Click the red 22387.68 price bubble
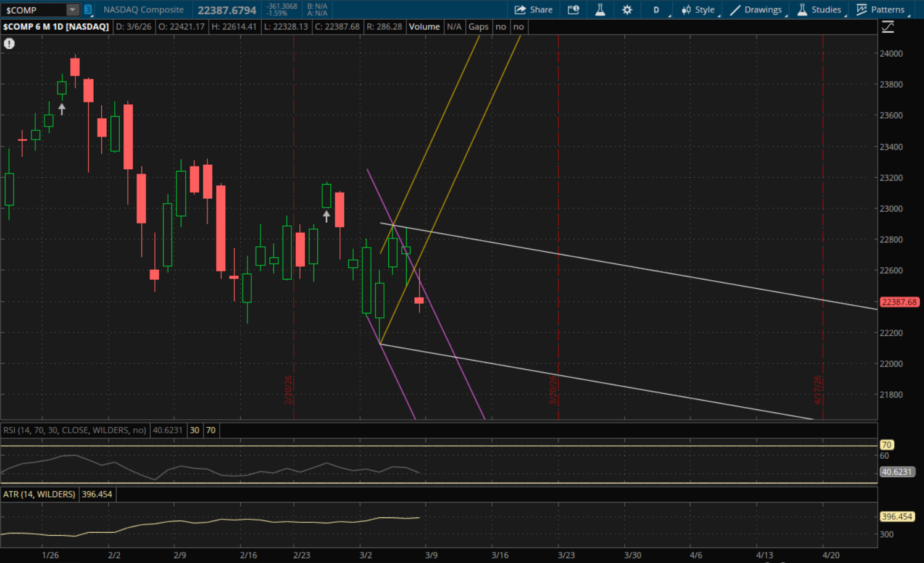 tap(899, 302)
